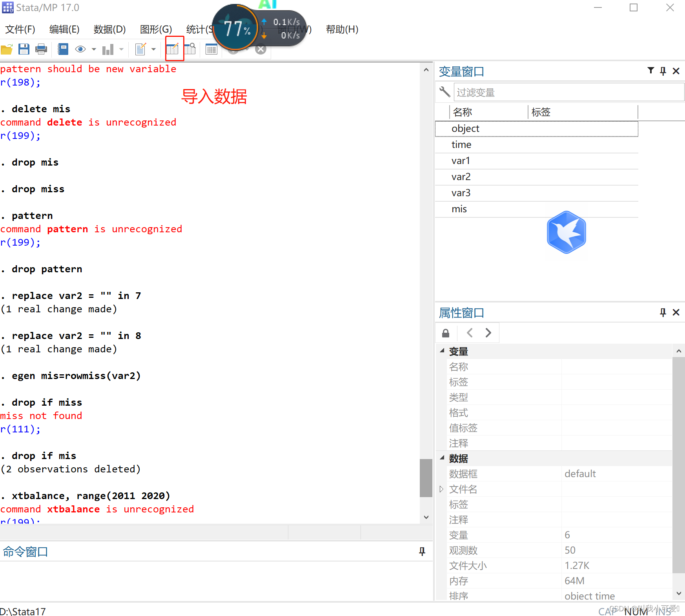Click the Print icon in toolbar

pos(41,49)
